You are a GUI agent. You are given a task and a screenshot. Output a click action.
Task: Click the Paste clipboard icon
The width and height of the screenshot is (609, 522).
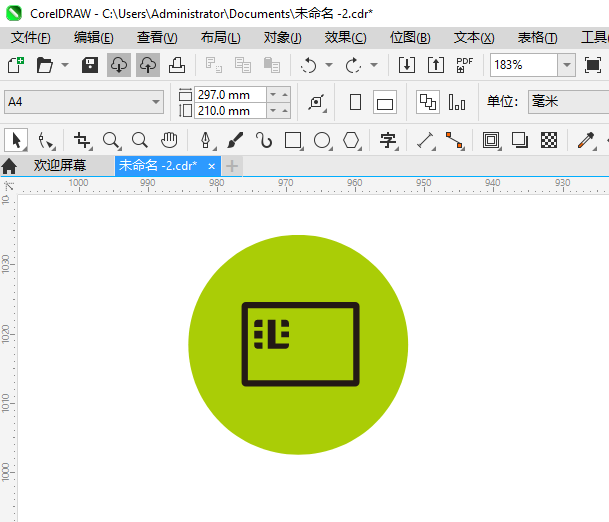pos(272,65)
